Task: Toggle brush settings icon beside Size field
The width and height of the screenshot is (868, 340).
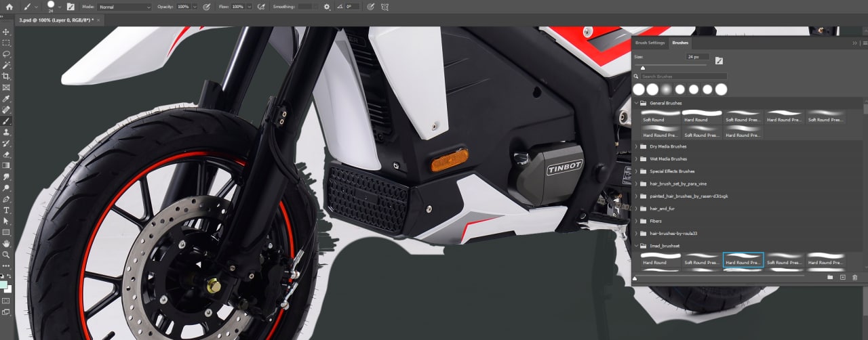Action: [x=719, y=60]
